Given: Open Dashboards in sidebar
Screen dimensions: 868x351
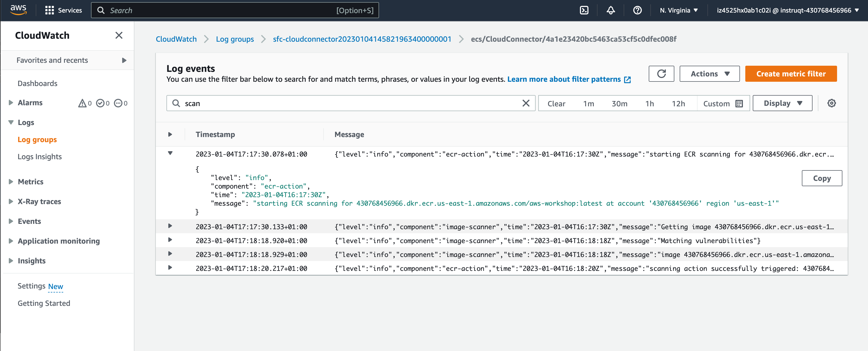Looking at the screenshot, I should click(37, 83).
